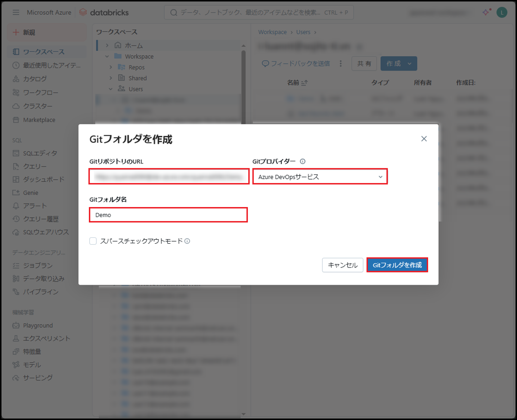Open ワークスペース in the sidebar

coord(46,52)
